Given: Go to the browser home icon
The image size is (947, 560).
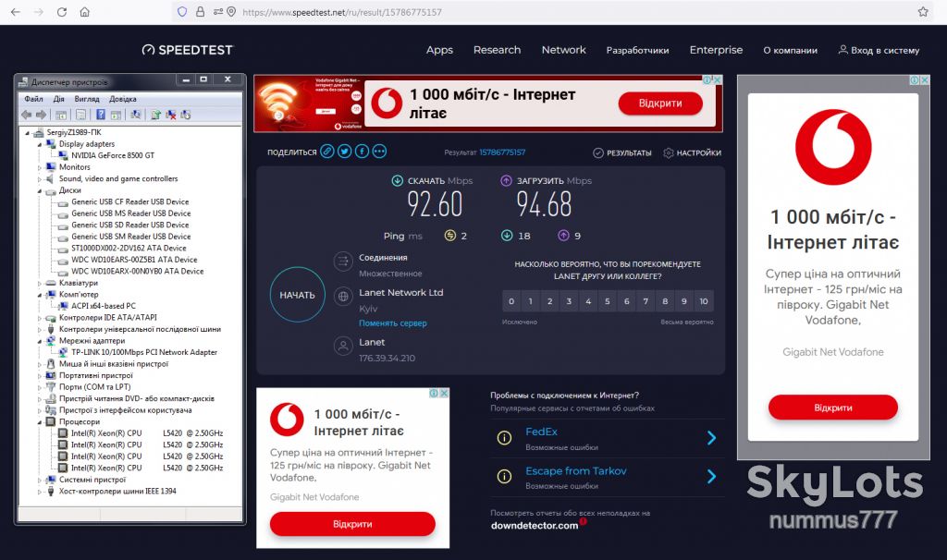Looking at the screenshot, I should (84, 12).
